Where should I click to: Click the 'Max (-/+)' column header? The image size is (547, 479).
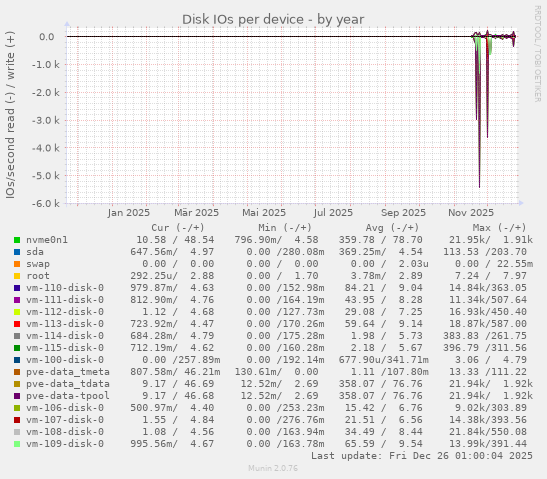499,228
